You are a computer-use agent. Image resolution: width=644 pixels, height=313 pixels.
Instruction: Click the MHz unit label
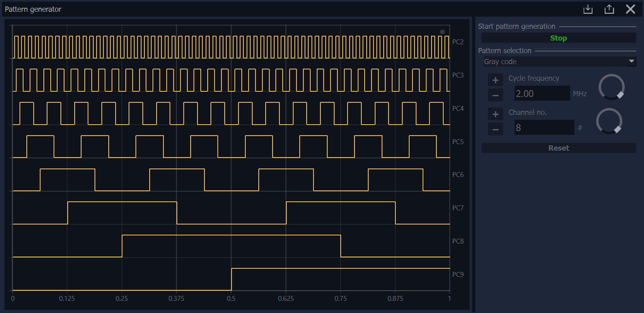tap(580, 94)
